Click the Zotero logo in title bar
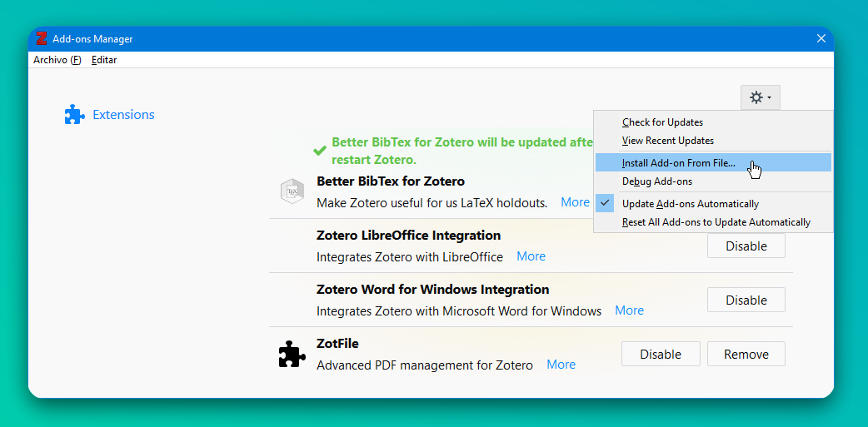The width and height of the screenshot is (868, 427). click(42, 39)
